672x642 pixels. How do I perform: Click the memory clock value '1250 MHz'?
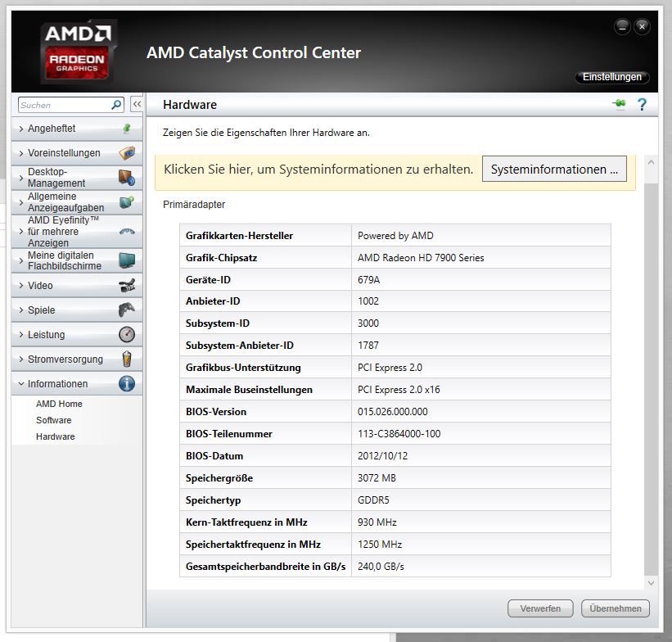(380, 545)
